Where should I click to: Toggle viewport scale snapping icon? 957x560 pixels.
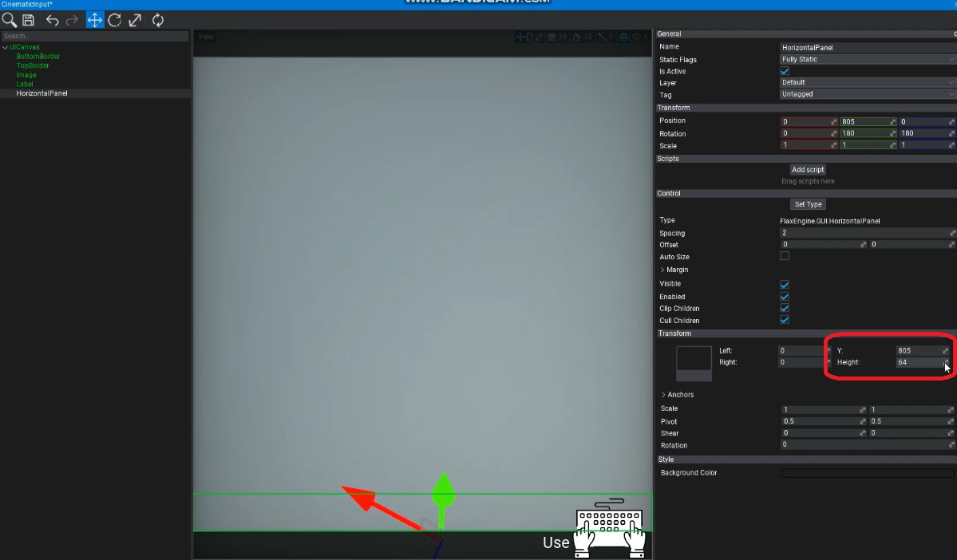click(603, 37)
